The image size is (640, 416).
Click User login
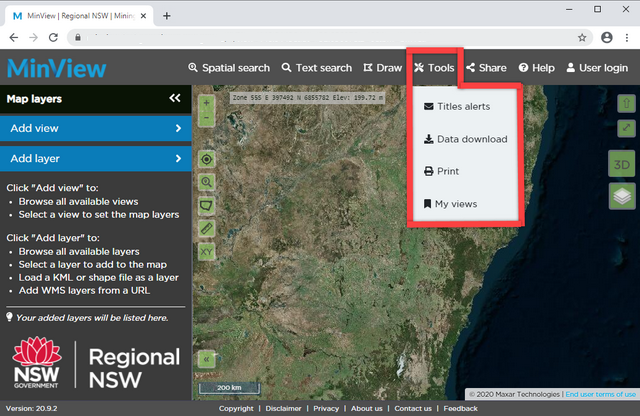point(597,68)
